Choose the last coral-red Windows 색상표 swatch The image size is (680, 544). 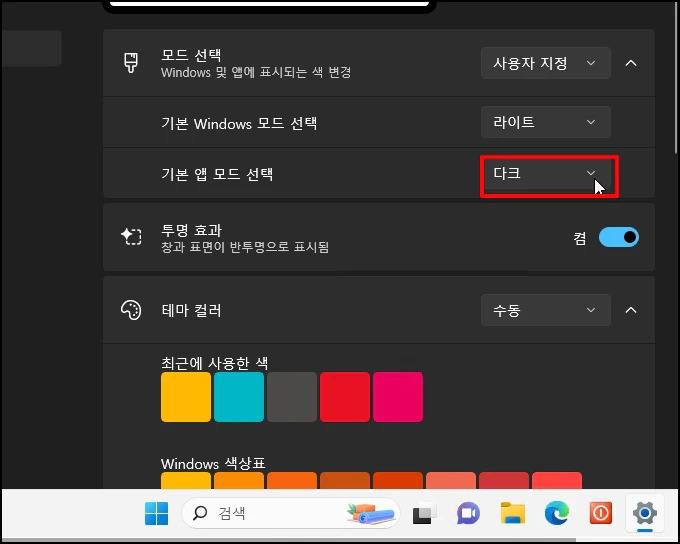click(557, 481)
